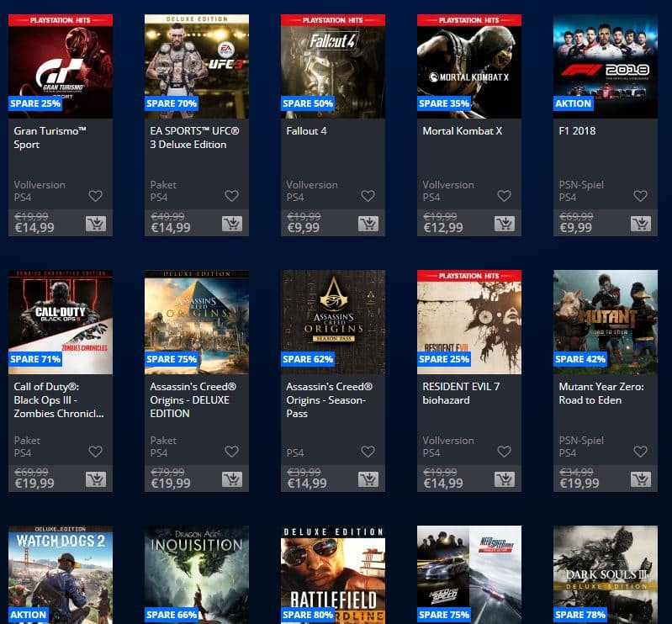Add F1 2018 to shopping cart
The height and width of the screenshot is (624, 672).
point(641,224)
